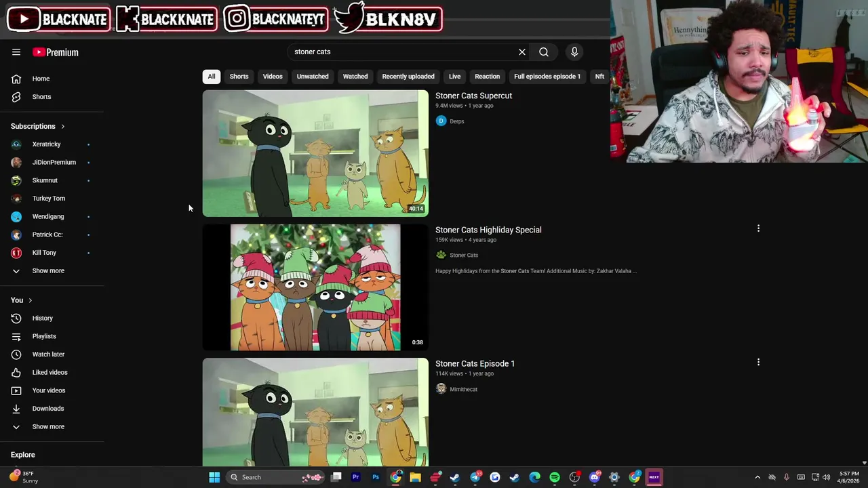
Task: Open the tray volume speaker icon
Action: [827, 477]
